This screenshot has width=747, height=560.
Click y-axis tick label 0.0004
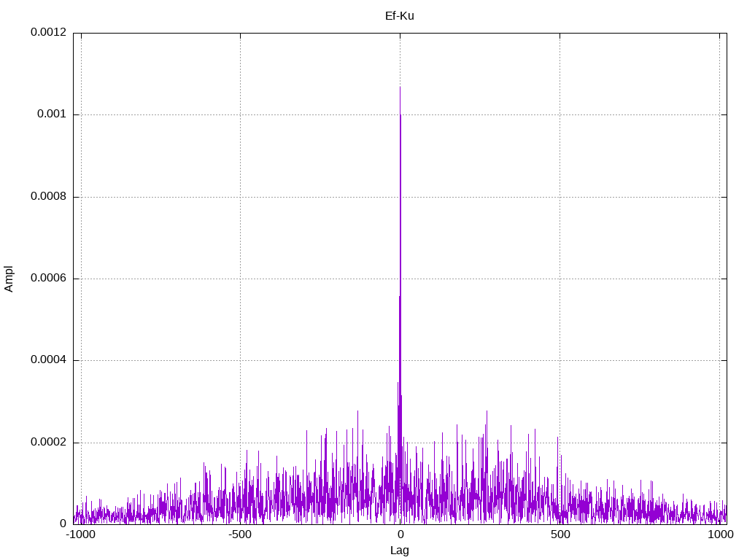[49, 359]
